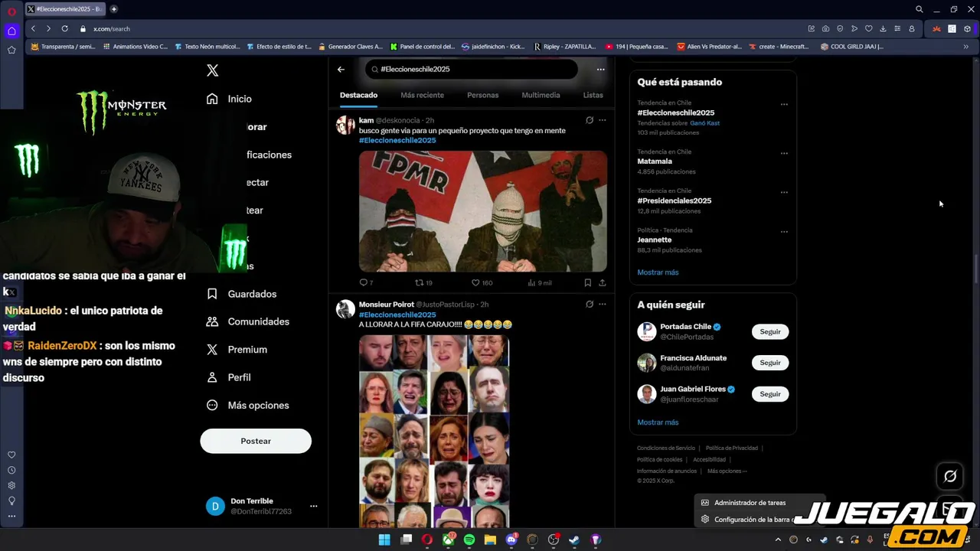Click Grok icon on Monsieur Poirot's post
Image resolution: width=980 pixels, height=551 pixels.
pyautogui.click(x=590, y=304)
